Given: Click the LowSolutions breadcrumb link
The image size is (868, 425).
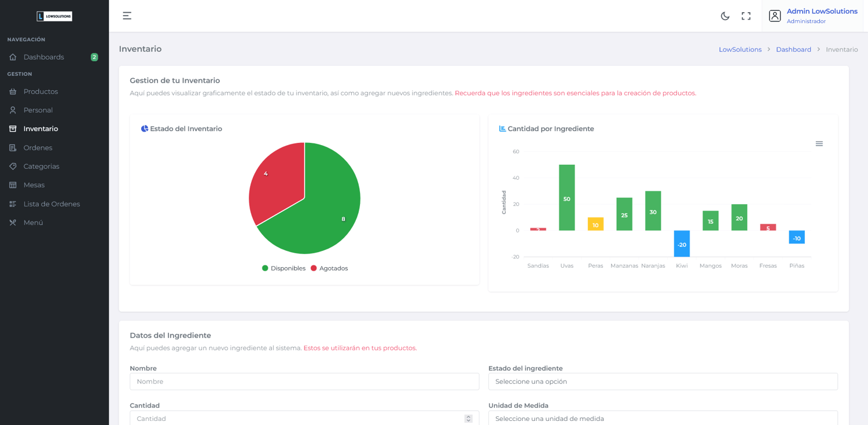Looking at the screenshot, I should tap(740, 50).
